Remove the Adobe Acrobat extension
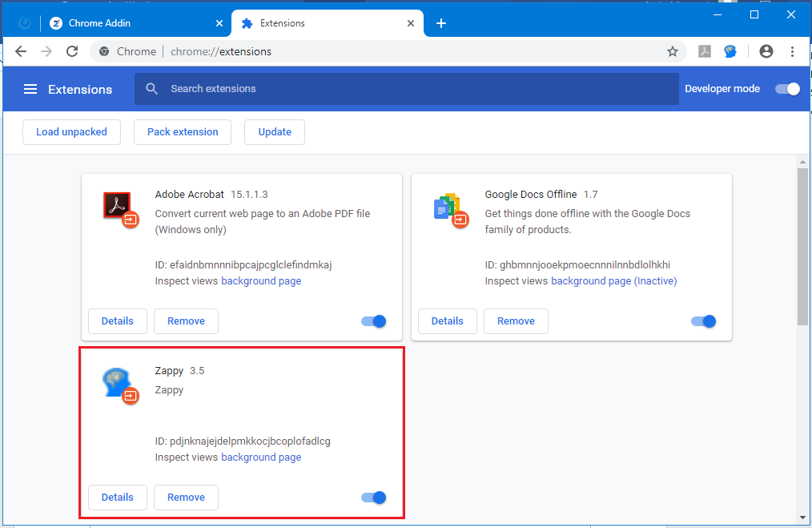 [186, 321]
